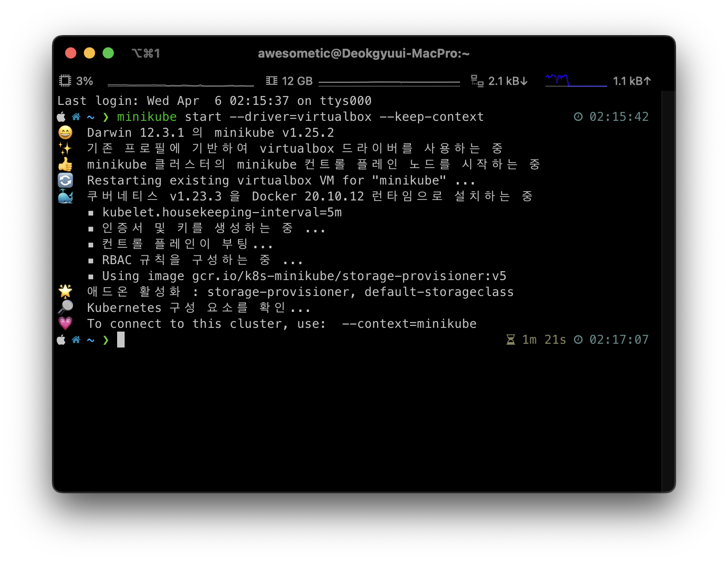Screen dimensions: 728x562
Task: Click the clock icon next to 02:15:42
Action: click(579, 117)
